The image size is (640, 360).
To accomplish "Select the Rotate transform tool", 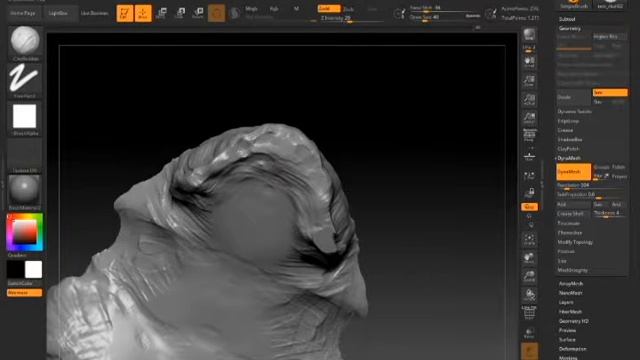I will pyautogui.click(x=198, y=13).
